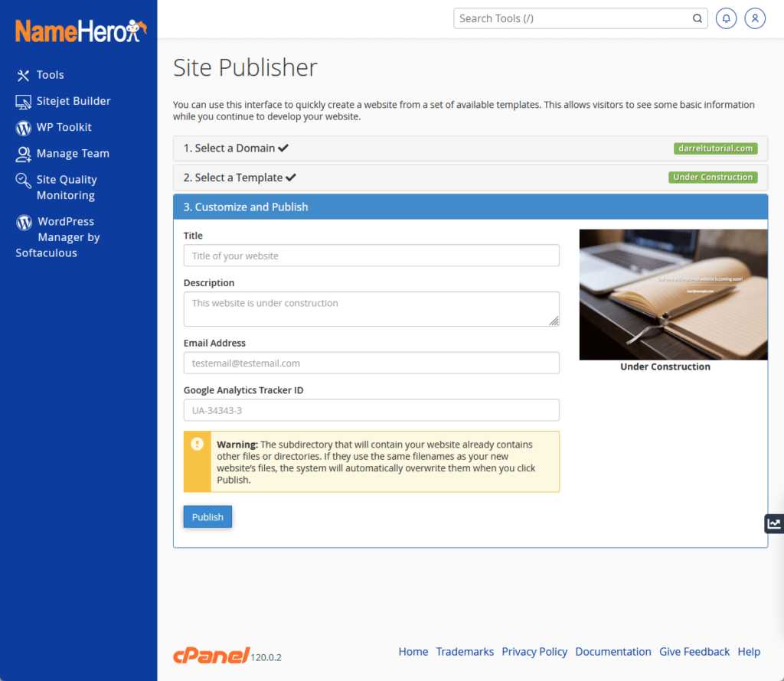Open the Privacy Policy link
The image size is (784, 681).
[534, 651]
